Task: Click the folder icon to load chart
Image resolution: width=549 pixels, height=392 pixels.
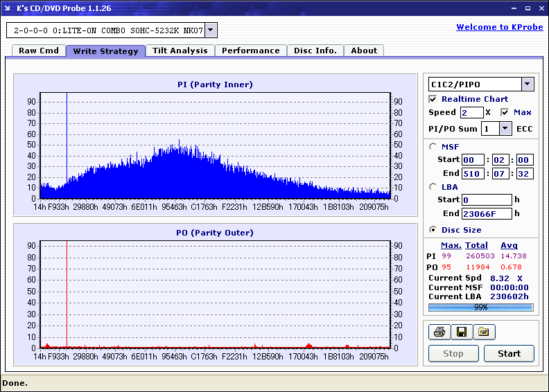Action: pyautogui.click(x=484, y=332)
